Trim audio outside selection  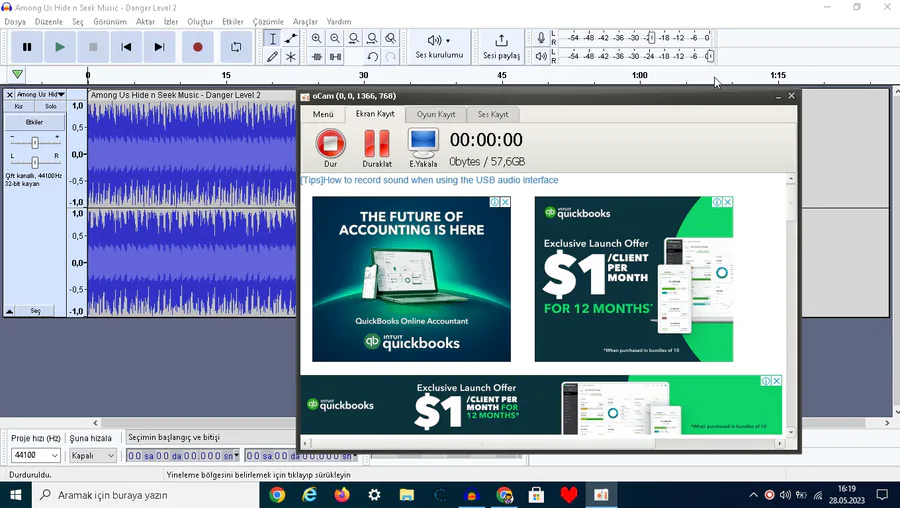[x=316, y=56]
